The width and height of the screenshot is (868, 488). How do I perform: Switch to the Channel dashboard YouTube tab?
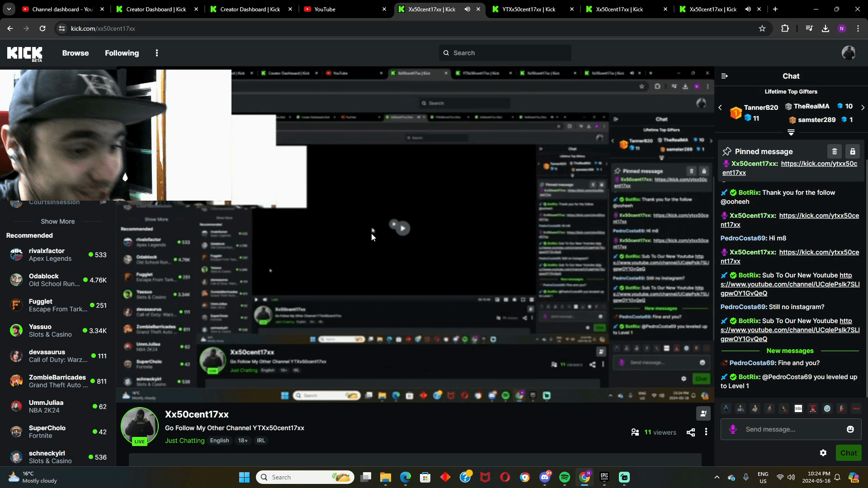(63, 9)
